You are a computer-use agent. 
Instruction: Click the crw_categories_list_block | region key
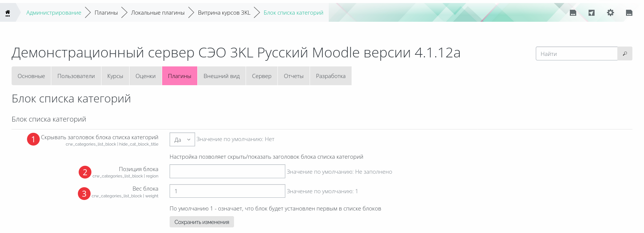pyautogui.click(x=125, y=176)
